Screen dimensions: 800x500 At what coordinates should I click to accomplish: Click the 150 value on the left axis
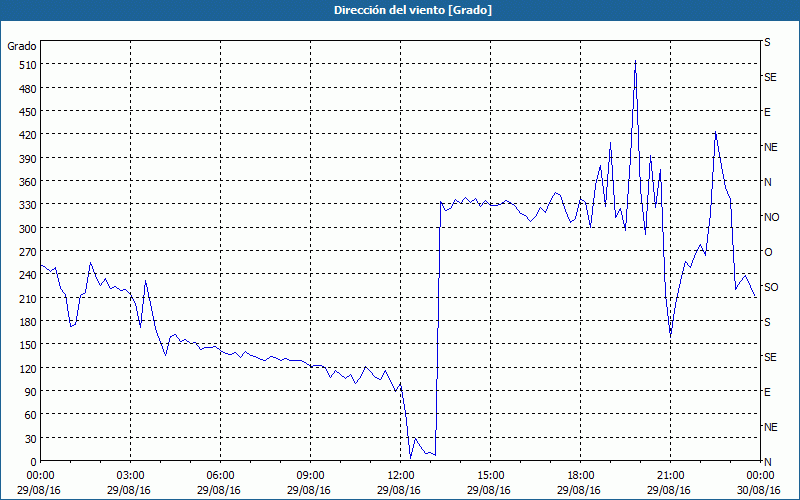27,345
